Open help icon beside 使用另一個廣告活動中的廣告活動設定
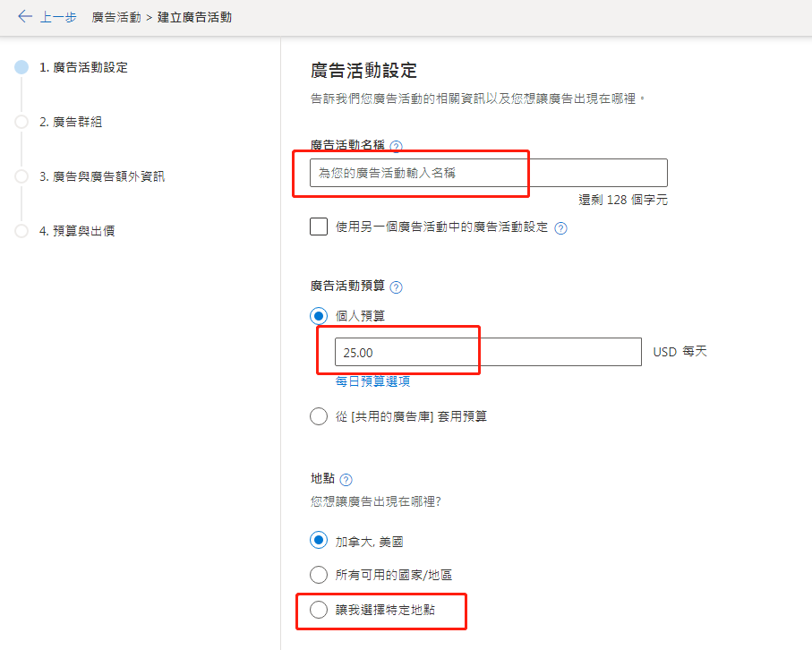The width and height of the screenshot is (812, 650). point(560,227)
